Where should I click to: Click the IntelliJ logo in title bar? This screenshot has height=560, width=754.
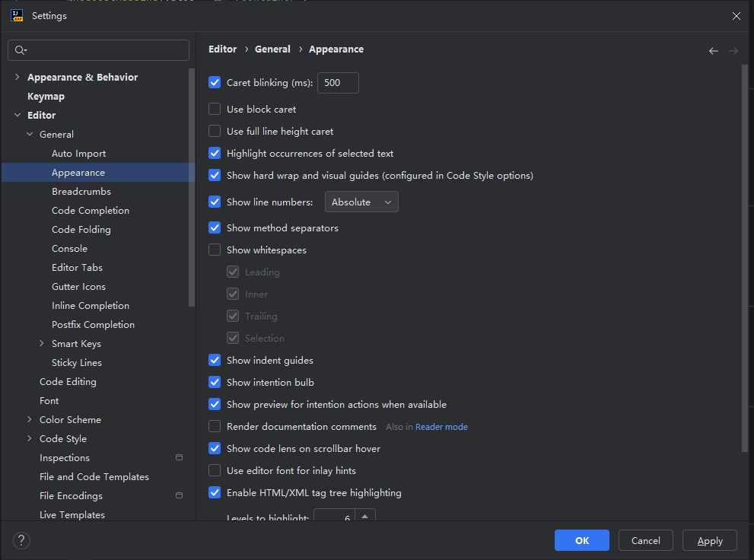click(x=17, y=16)
